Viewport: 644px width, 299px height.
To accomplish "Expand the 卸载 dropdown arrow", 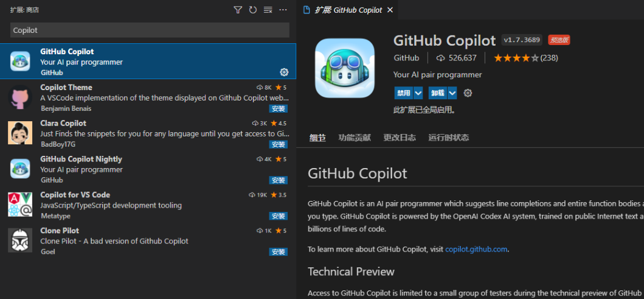I will click(452, 93).
